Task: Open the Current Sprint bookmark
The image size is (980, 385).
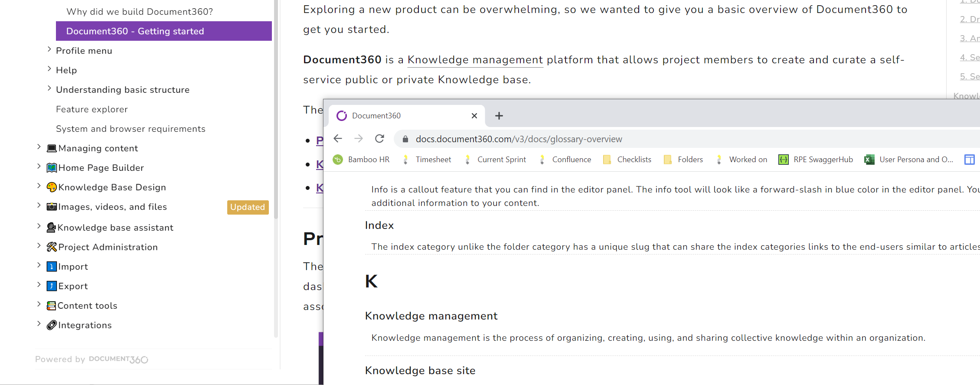Action: tap(495, 160)
